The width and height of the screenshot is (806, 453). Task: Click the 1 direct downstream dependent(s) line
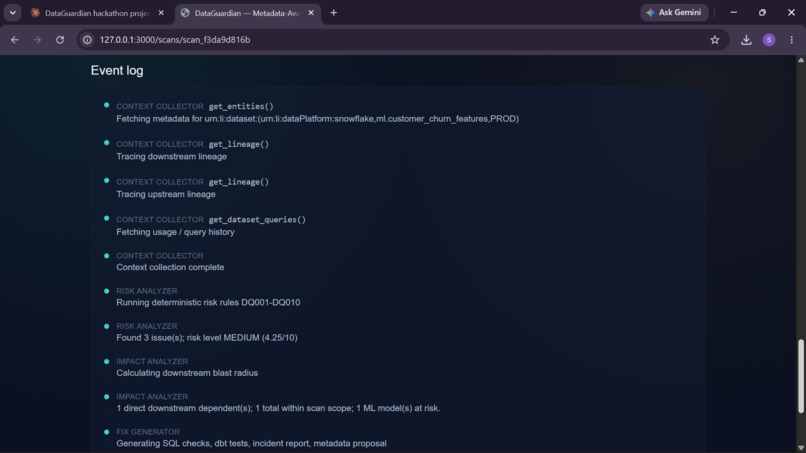pos(278,408)
